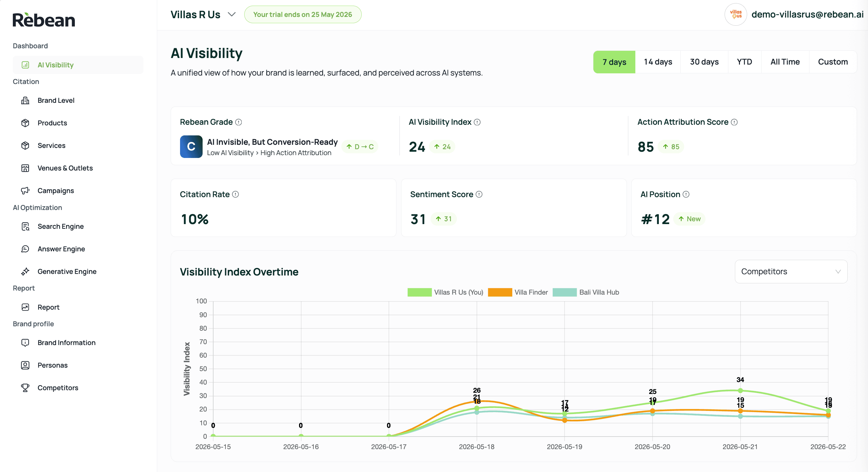868x472 pixels.
Task: Open the Report page link
Action: (78, 307)
